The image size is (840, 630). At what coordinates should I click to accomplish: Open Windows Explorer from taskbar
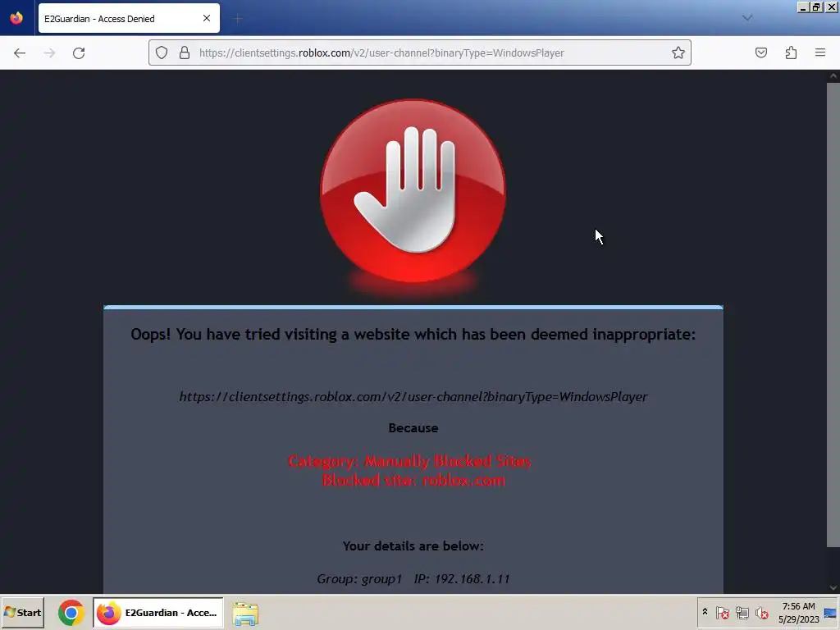(246, 614)
